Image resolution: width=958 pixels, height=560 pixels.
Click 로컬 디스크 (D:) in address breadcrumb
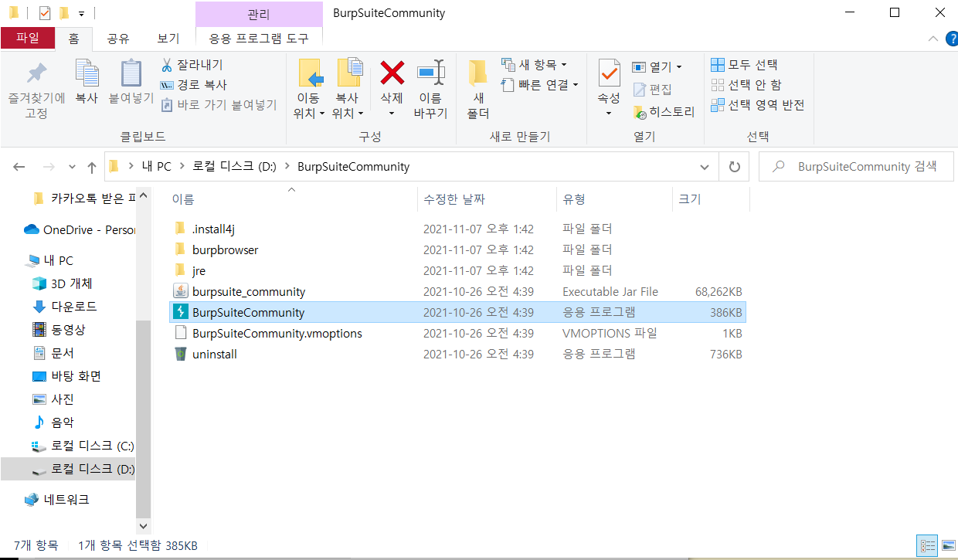pyautogui.click(x=233, y=167)
